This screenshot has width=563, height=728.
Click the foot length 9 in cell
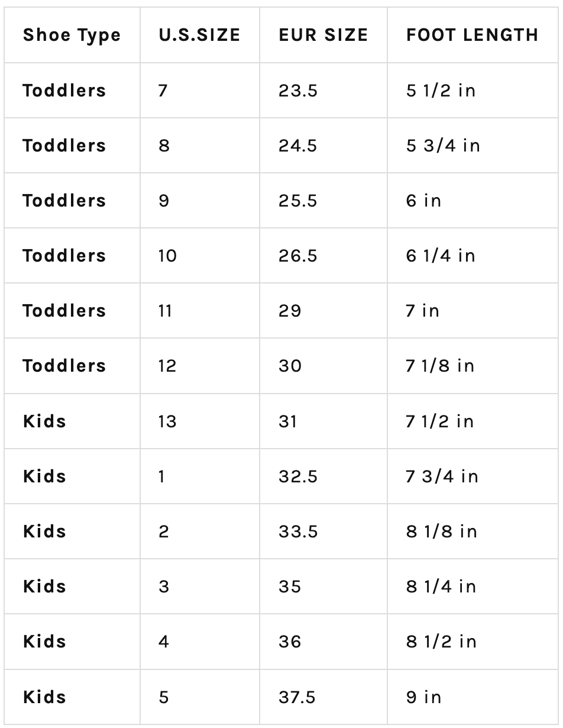coord(473,697)
